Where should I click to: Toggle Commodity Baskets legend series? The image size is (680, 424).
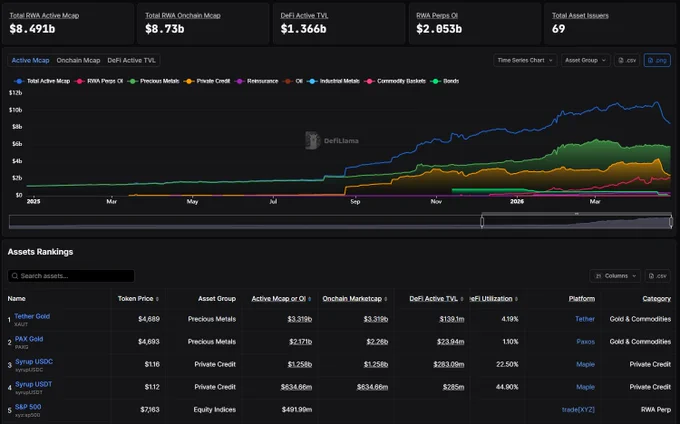[x=395, y=81]
